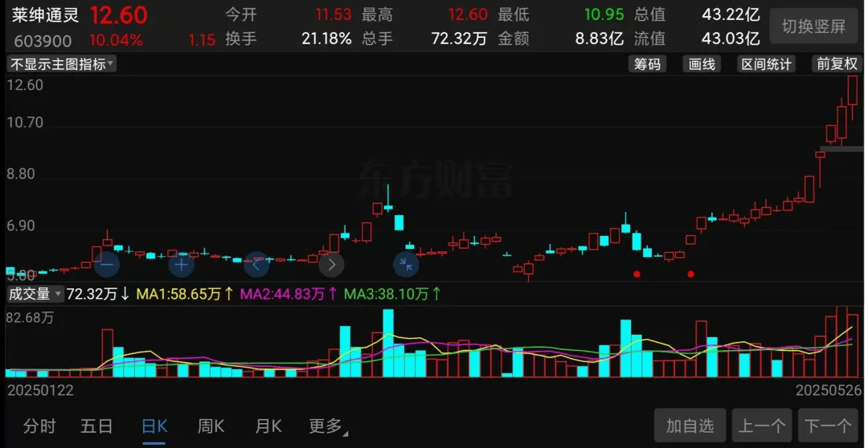
Task: Click the 加自选 button
Action: pos(690,426)
